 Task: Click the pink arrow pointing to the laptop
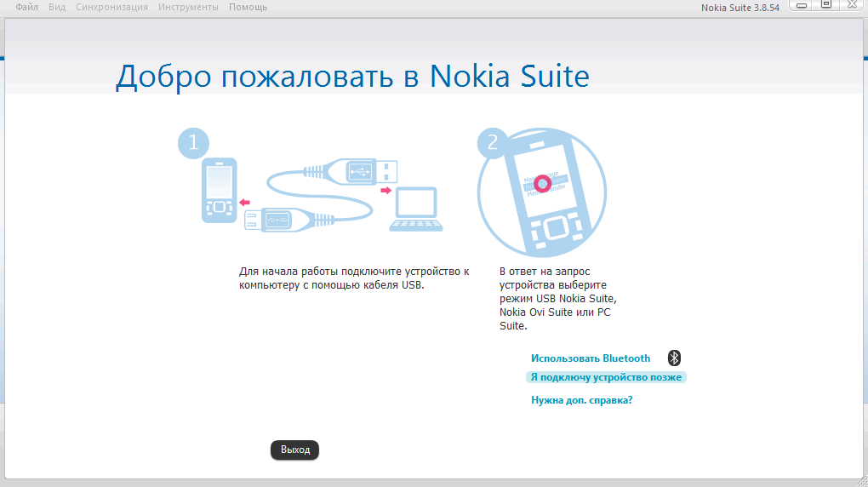tap(386, 189)
